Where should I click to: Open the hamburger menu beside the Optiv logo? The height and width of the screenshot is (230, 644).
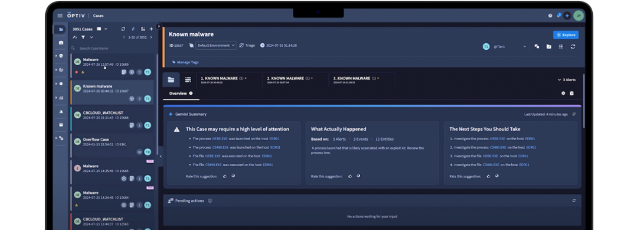tap(60, 16)
